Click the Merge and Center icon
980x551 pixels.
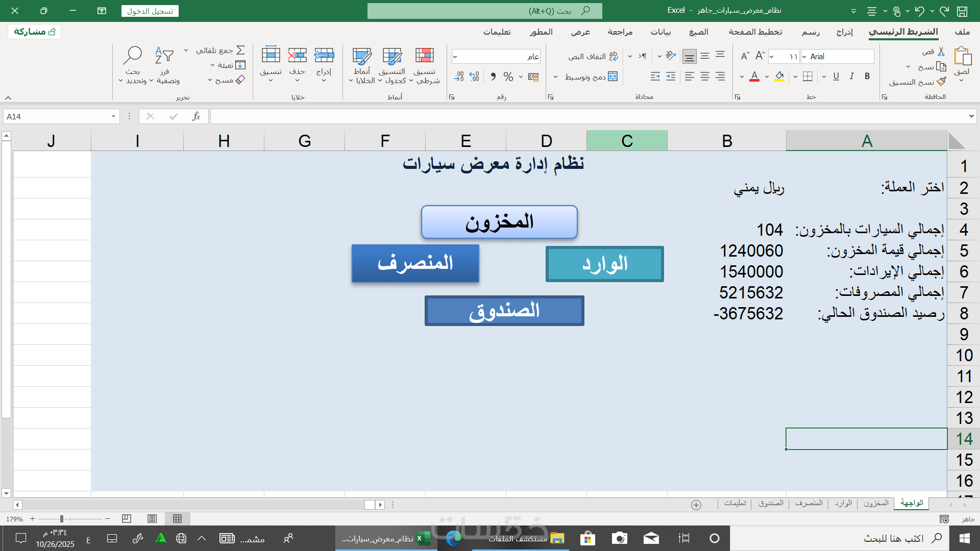tap(612, 77)
